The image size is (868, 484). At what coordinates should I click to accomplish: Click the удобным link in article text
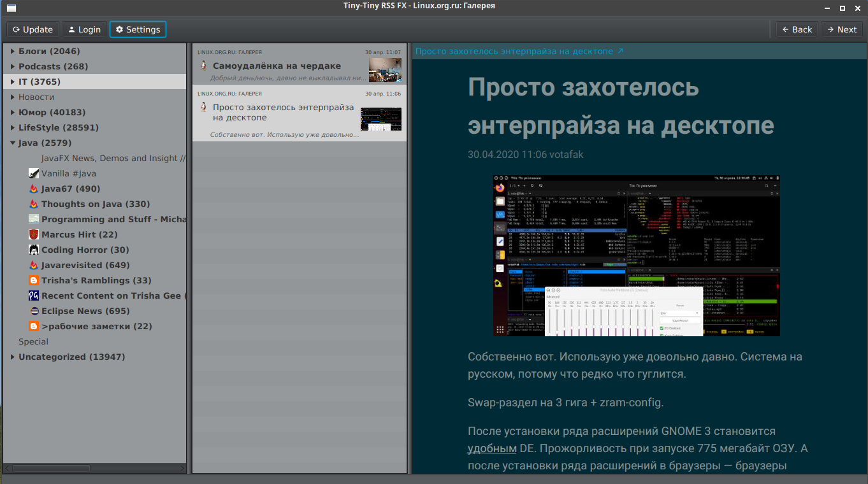[x=492, y=448]
